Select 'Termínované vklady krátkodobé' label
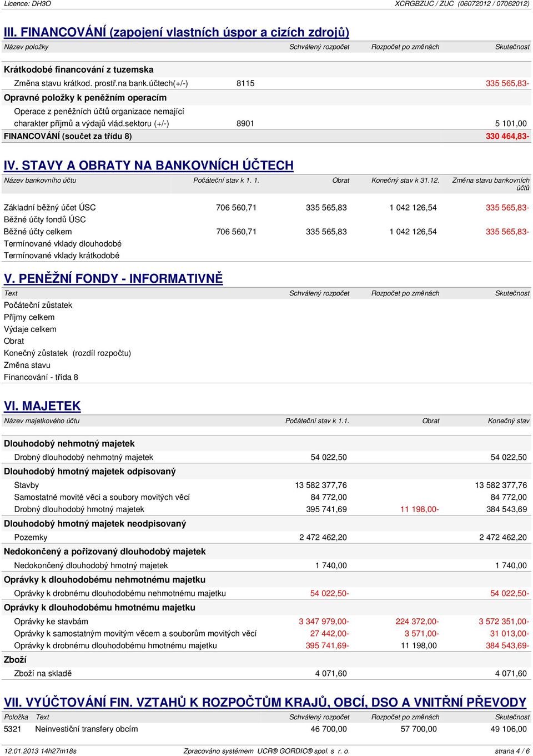Screen dimensions: 533x756 tap(62, 256)
